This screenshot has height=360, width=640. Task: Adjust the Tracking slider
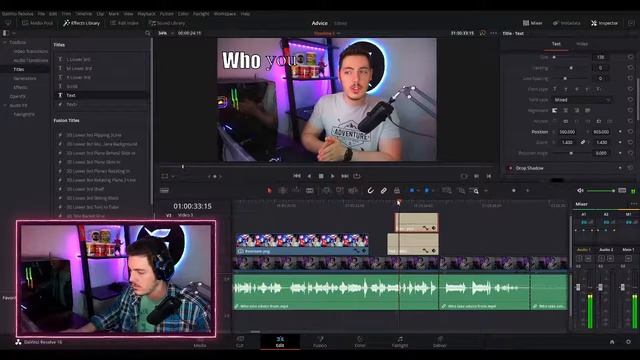pos(570,68)
